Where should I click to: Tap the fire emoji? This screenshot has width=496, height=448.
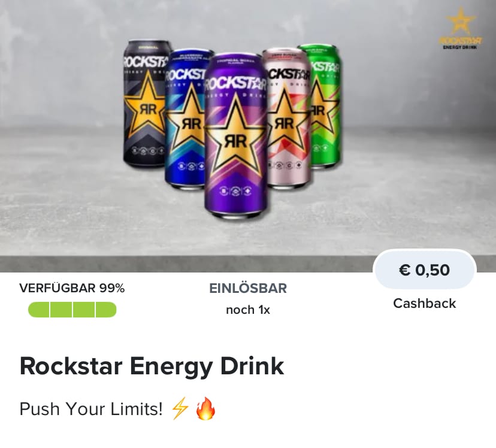205,408
